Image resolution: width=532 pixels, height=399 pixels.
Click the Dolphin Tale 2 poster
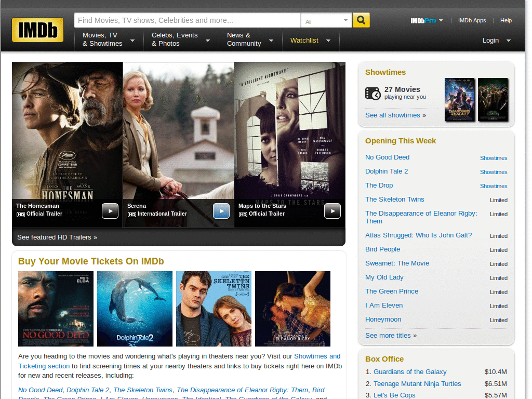[x=135, y=309]
